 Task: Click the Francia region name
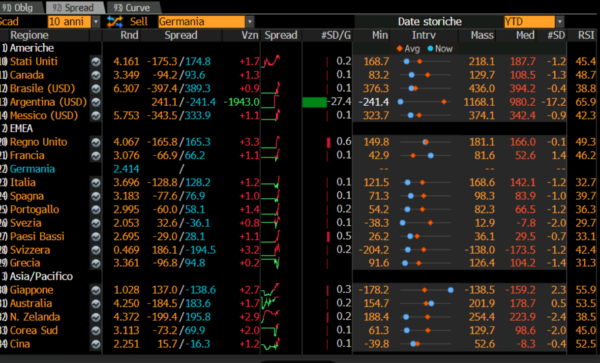tap(27, 155)
